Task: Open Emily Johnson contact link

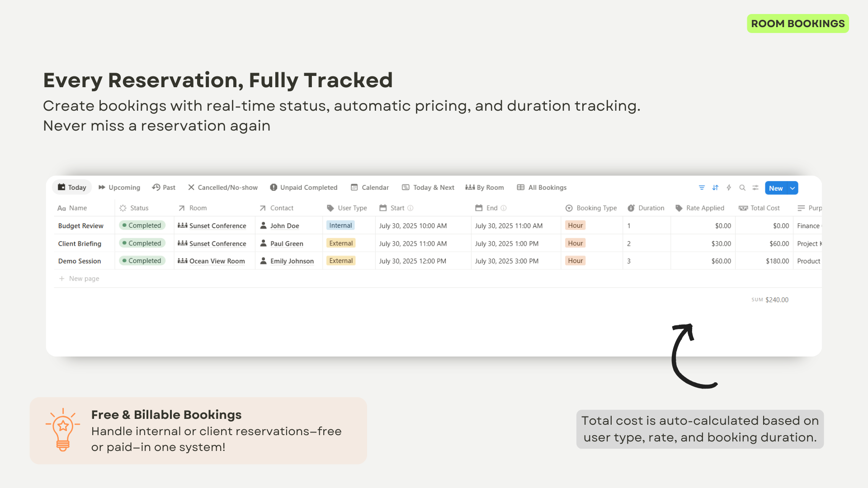Action: click(292, 261)
